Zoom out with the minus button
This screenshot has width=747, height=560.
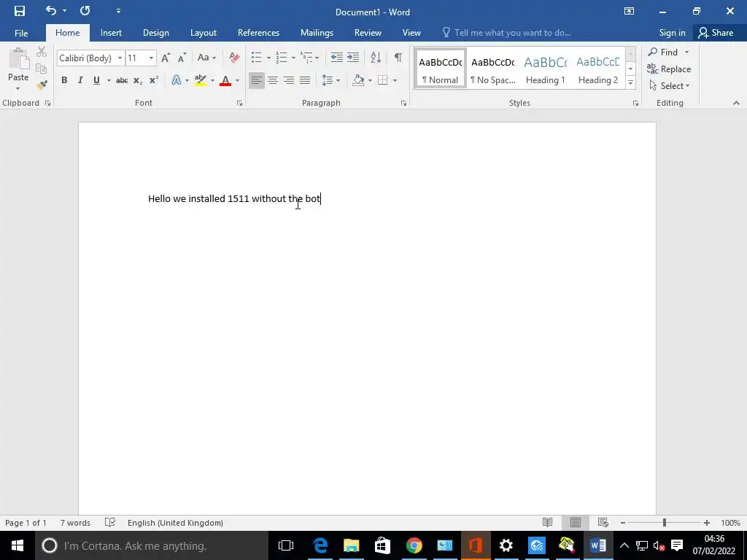623,523
